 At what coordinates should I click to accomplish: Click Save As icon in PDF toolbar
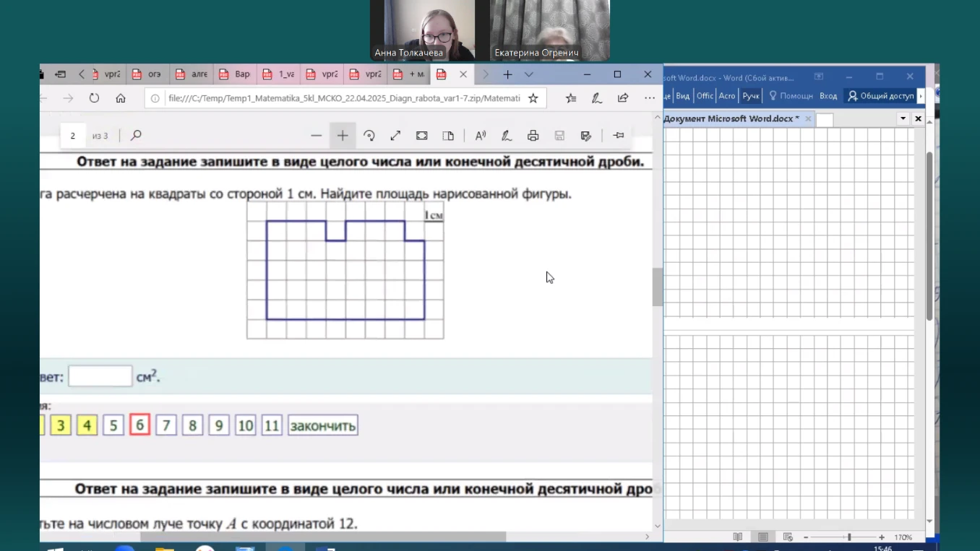click(x=586, y=136)
